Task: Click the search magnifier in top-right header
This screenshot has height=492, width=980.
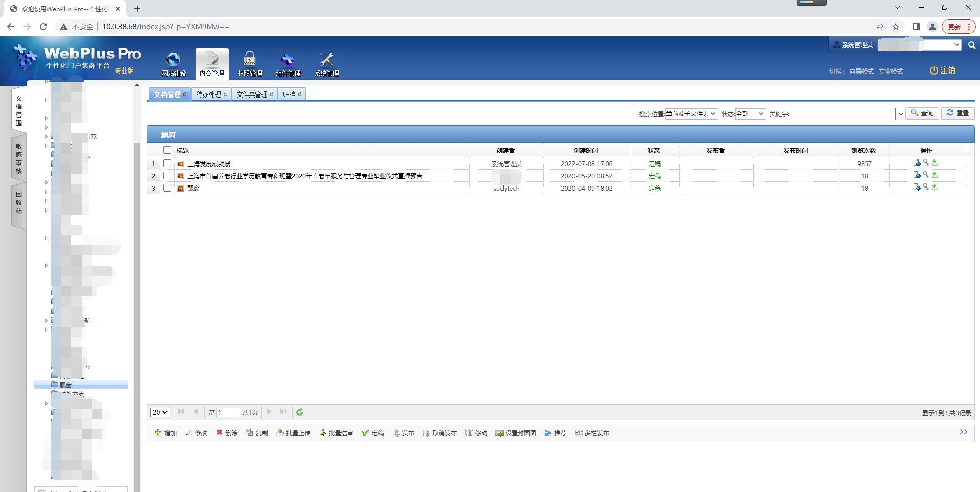Action: coord(971,45)
